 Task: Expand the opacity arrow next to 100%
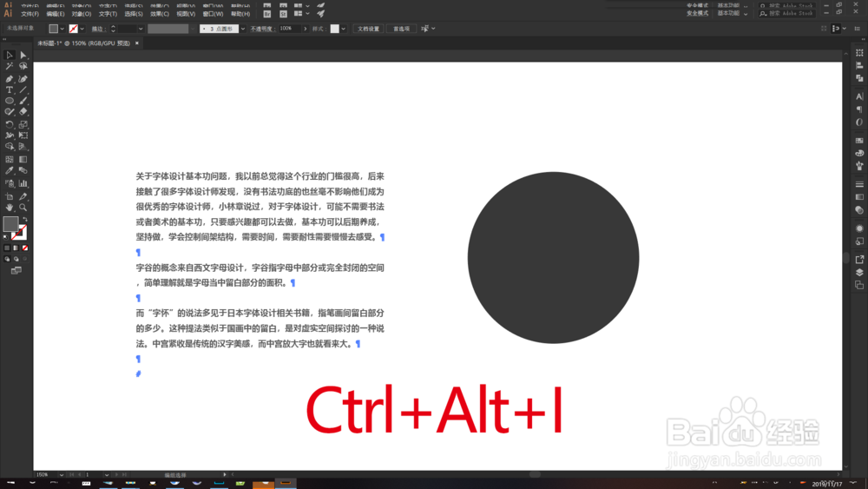(305, 29)
